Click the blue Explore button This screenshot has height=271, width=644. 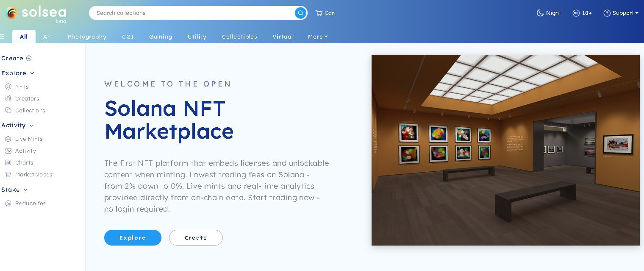coord(133,237)
